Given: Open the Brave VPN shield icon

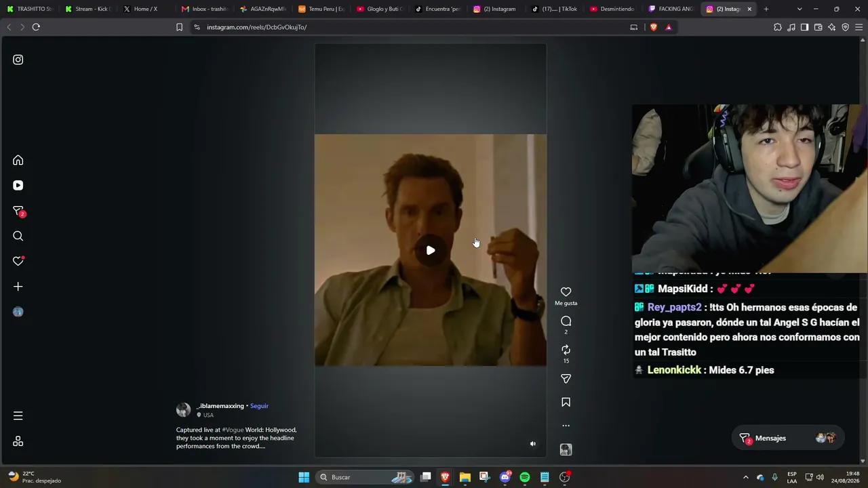Looking at the screenshot, I should pyautogui.click(x=845, y=27).
